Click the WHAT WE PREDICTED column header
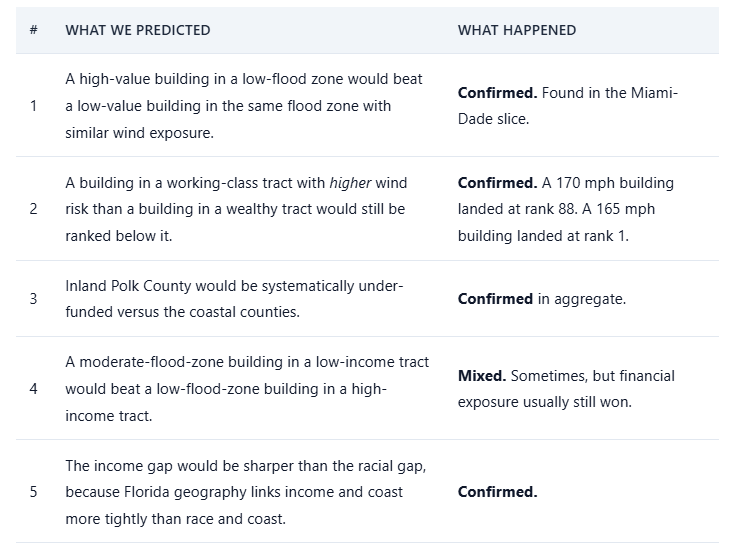The height and width of the screenshot is (551, 737). coord(138,30)
